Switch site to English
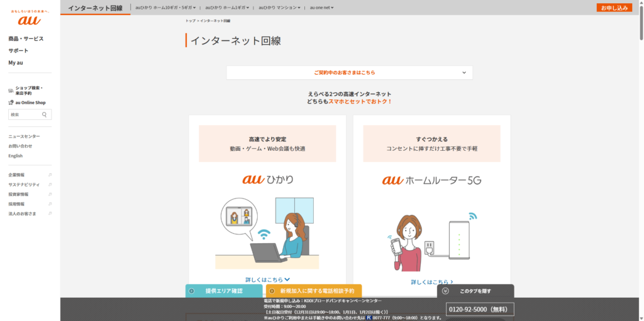This screenshot has width=644, height=321. pos(16,156)
